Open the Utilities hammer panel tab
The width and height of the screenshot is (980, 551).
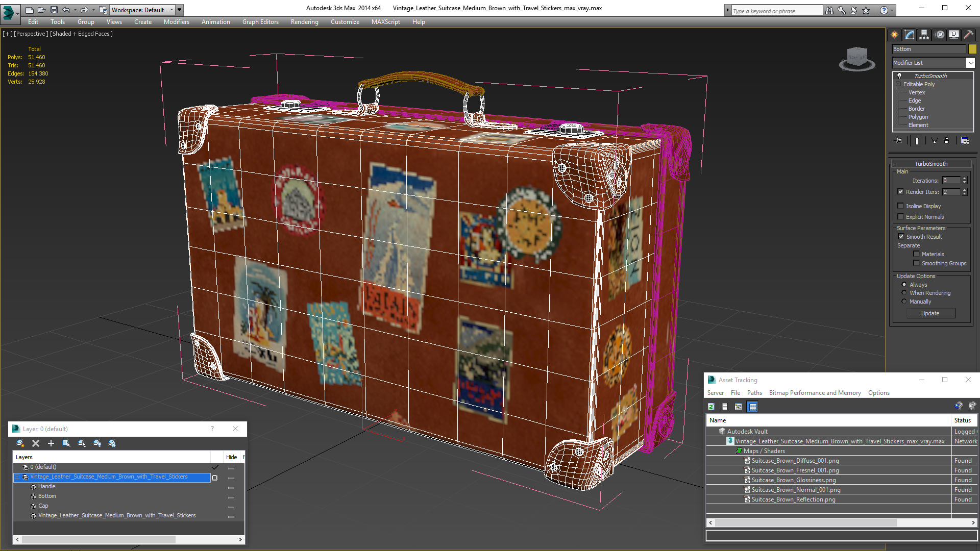968,35
